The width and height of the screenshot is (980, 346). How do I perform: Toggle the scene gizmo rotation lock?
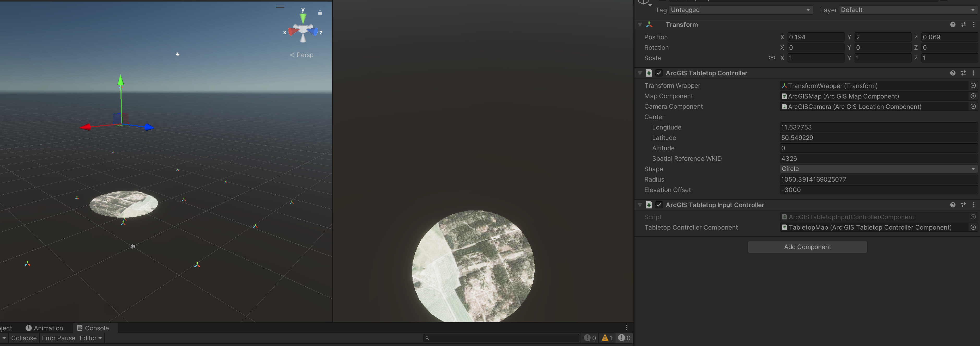pyautogui.click(x=320, y=13)
